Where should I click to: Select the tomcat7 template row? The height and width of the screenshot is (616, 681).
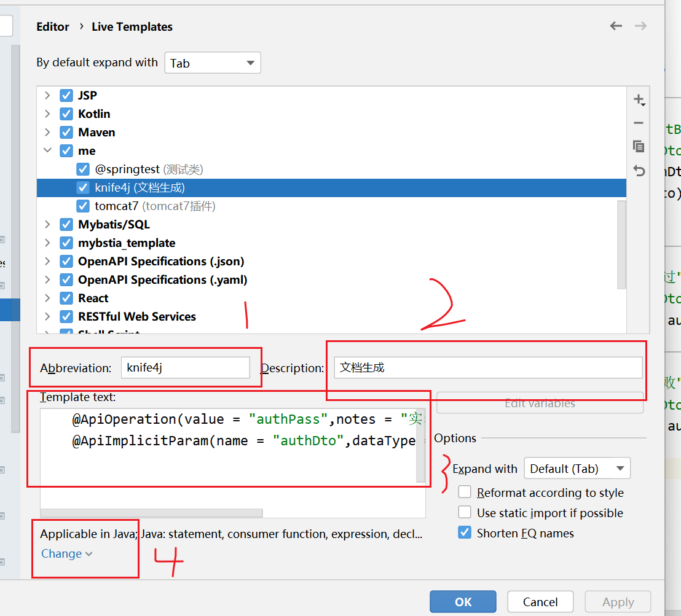click(331, 206)
